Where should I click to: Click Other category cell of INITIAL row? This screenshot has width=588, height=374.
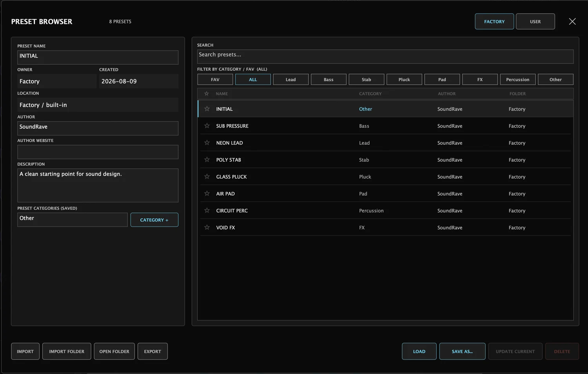365,109
